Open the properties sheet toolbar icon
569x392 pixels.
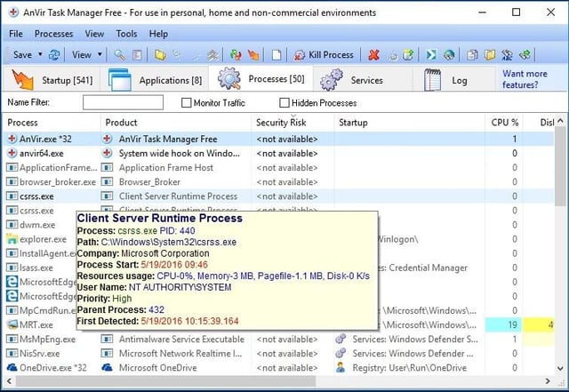click(x=137, y=55)
